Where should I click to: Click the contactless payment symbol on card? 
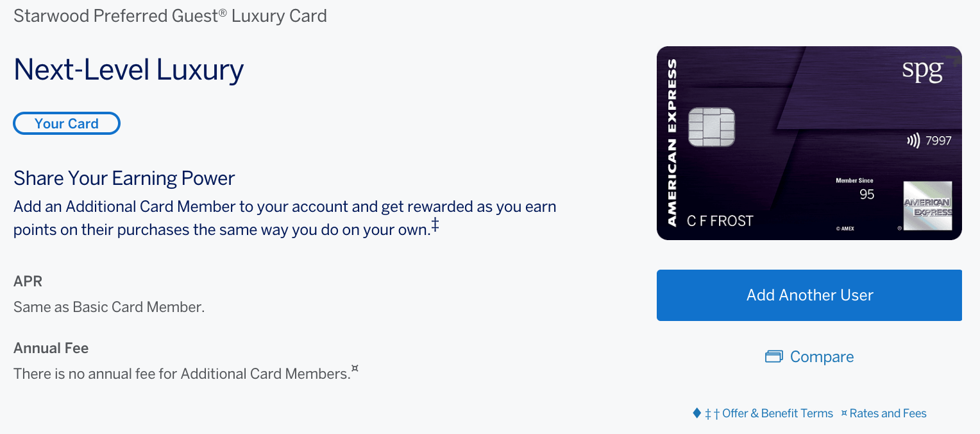point(913,141)
